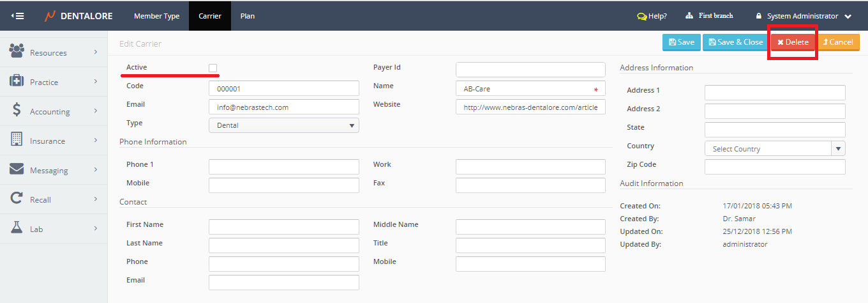
Task: Open the Select Country dropdown
Action: pos(774,149)
